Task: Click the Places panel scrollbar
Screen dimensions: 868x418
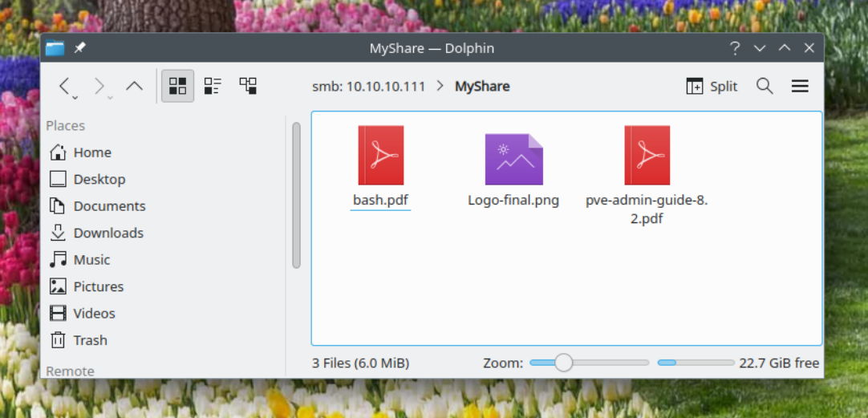Action: (296, 195)
